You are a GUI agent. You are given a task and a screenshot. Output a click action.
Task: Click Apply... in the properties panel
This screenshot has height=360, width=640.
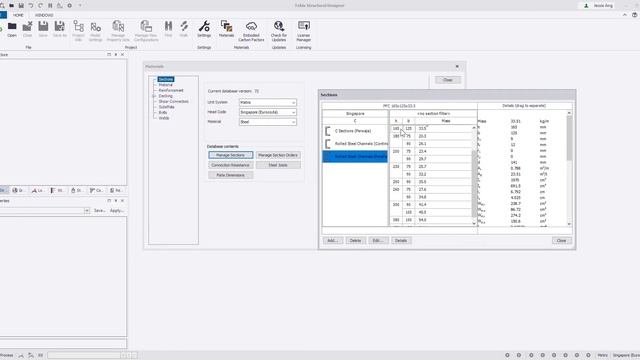click(116, 211)
